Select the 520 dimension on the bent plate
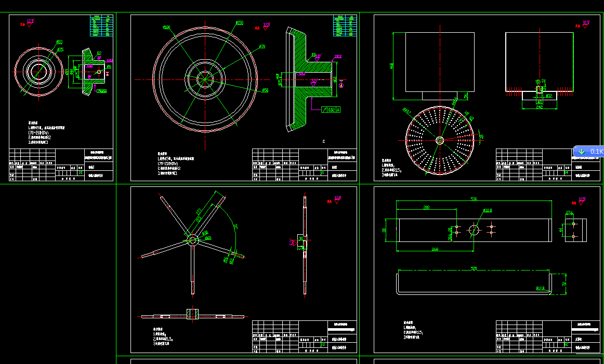Image resolution: width=604 pixels, height=364 pixels. click(x=474, y=268)
